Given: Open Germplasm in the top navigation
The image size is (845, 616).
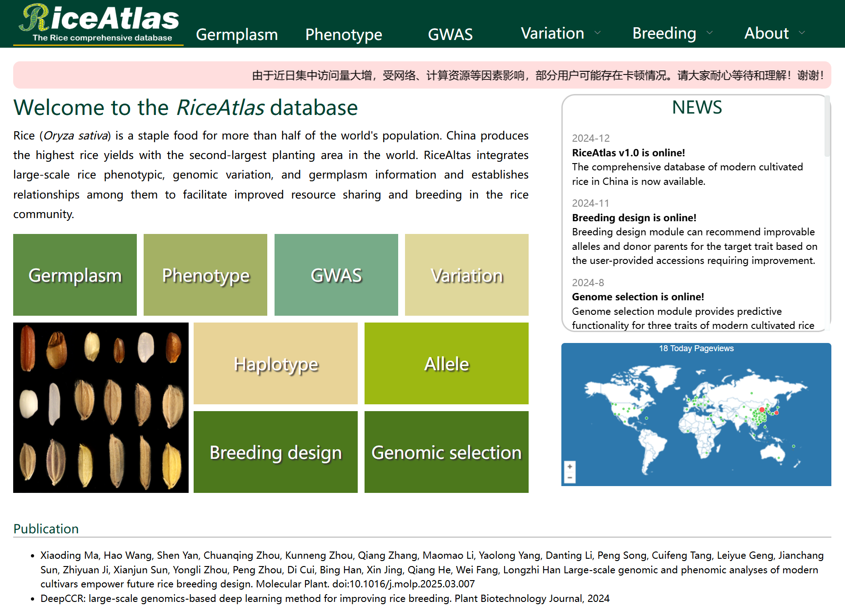Looking at the screenshot, I should click(237, 34).
